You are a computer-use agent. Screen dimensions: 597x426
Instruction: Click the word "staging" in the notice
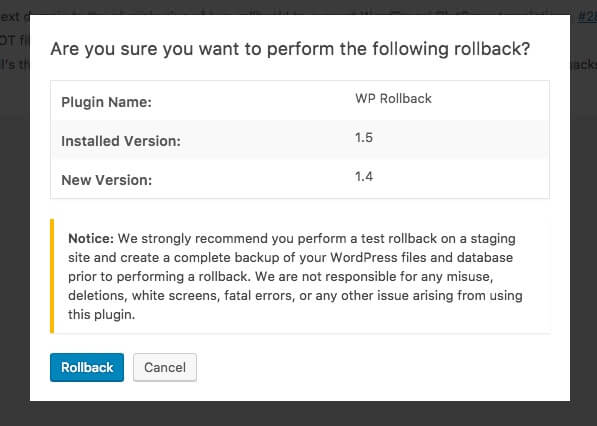pos(493,239)
